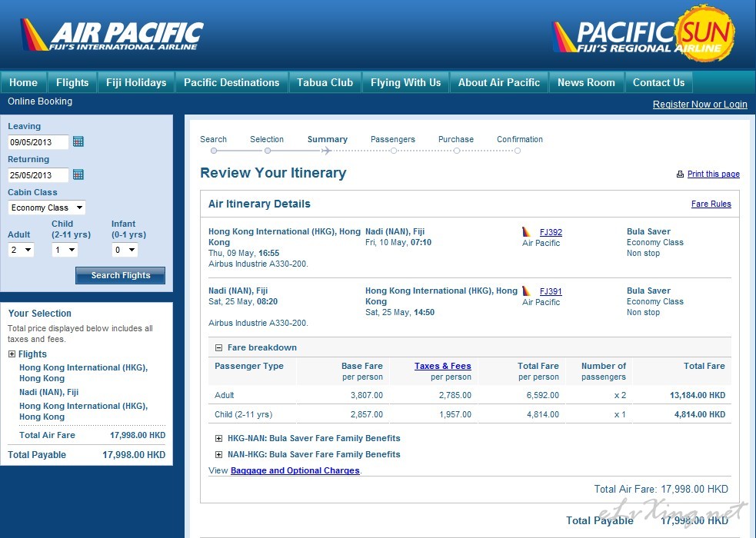756x538 pixels.
Task: Click Child taxes and fees 1,957.00
Action: (455, 415)
